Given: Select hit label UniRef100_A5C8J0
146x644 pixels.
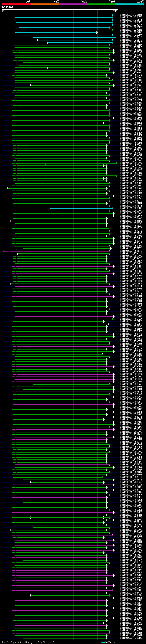Looking at the screenshot, I should (131, 75).
